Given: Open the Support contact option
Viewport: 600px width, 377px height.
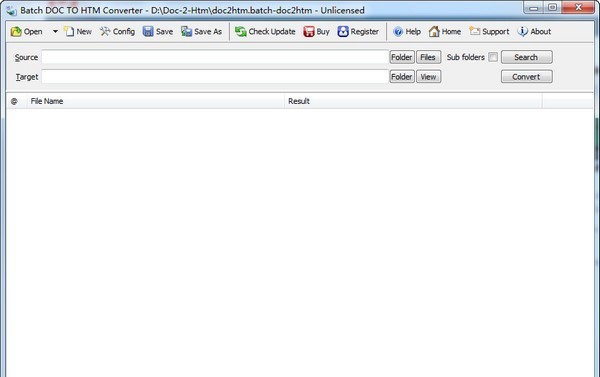Looking at the screenshot, I should 489,32.
